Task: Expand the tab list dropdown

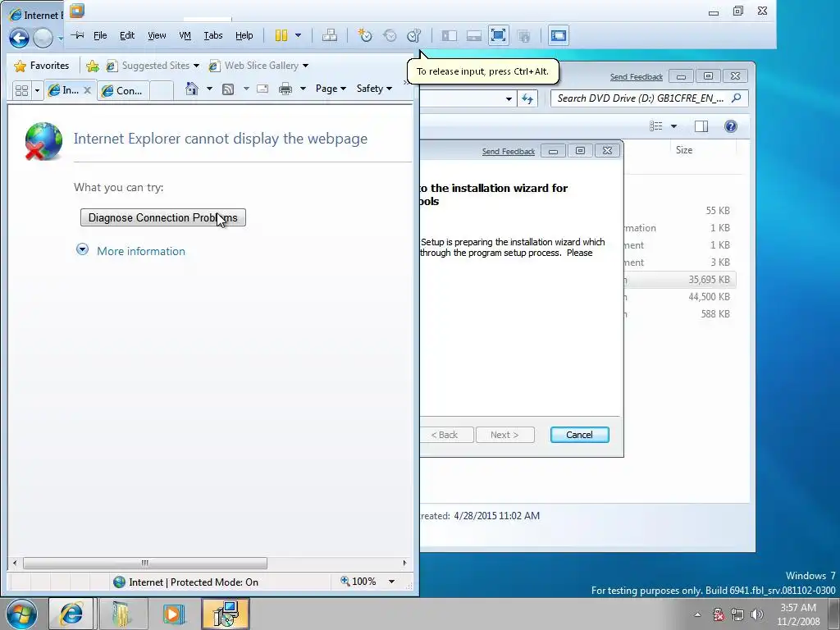Action: pos(37,90)
